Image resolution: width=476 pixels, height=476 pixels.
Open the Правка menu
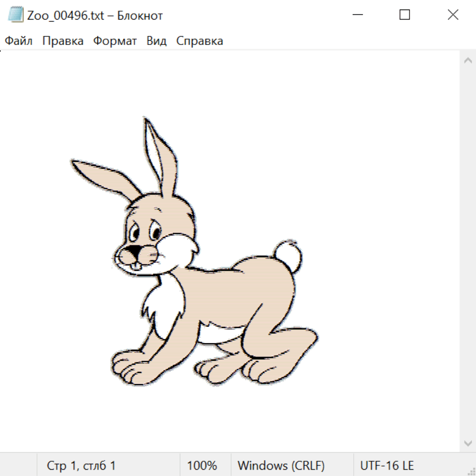63,41
